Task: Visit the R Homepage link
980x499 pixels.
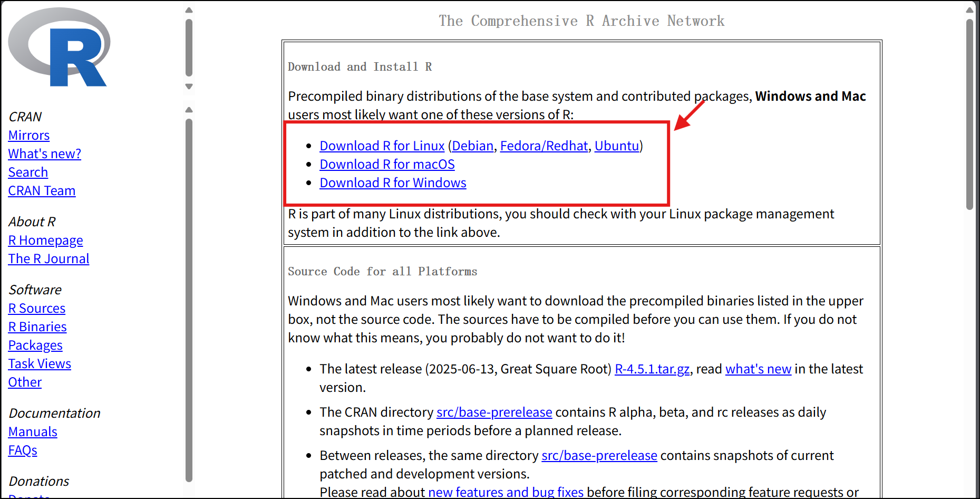Action: pos(46,241)
